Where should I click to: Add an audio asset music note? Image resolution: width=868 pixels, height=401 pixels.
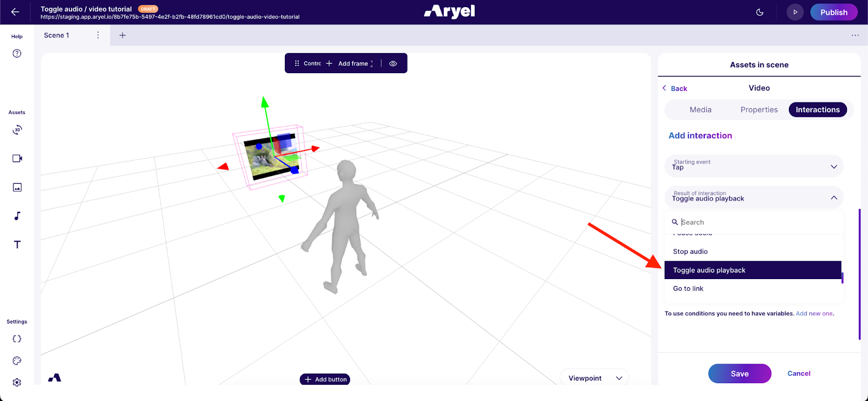17,216
